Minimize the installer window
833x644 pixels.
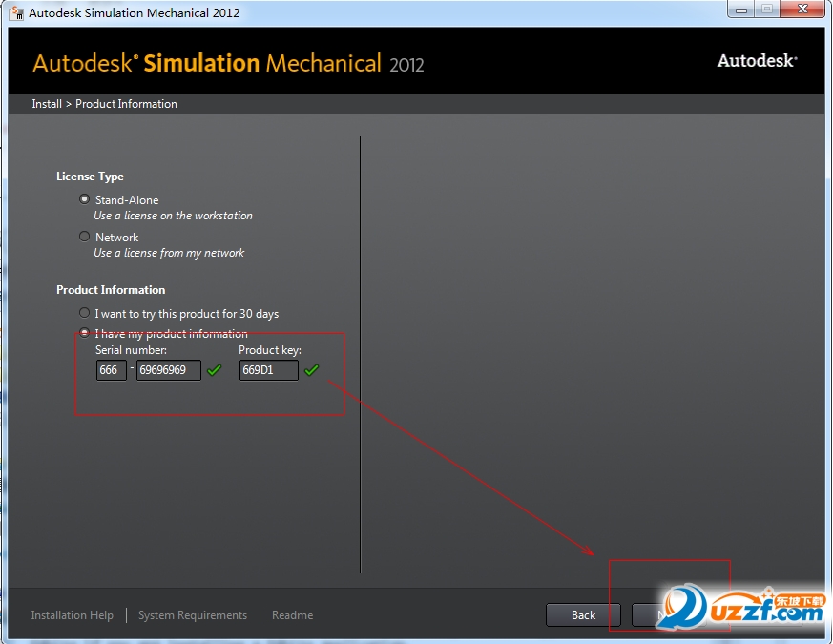[741, 10]
